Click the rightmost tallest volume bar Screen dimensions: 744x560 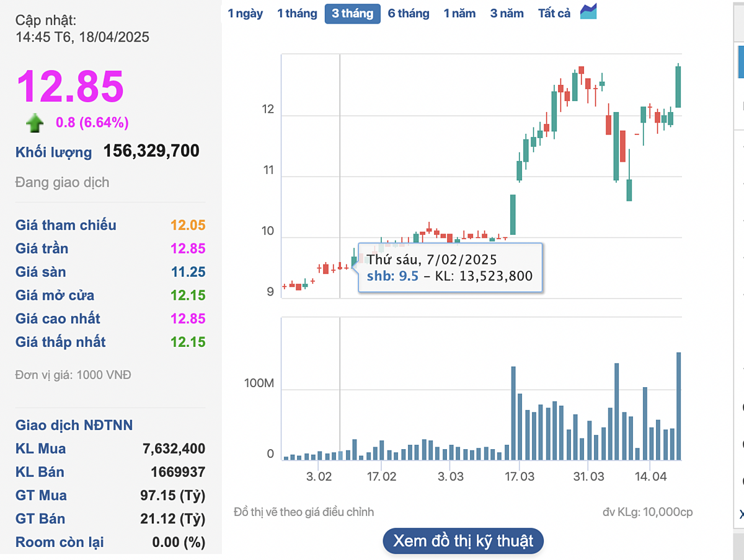click(x=678, y=406)
